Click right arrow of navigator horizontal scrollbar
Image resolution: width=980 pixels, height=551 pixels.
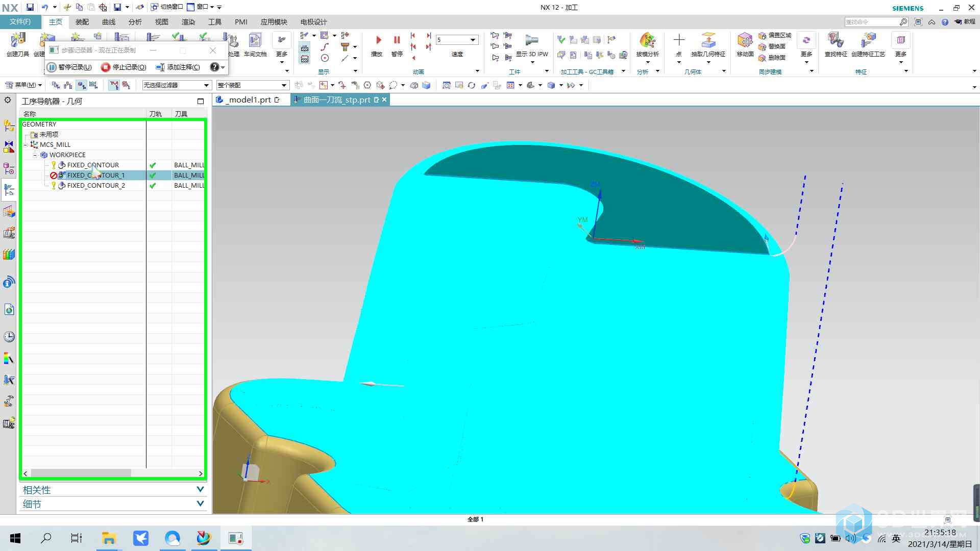click(201, 473)
